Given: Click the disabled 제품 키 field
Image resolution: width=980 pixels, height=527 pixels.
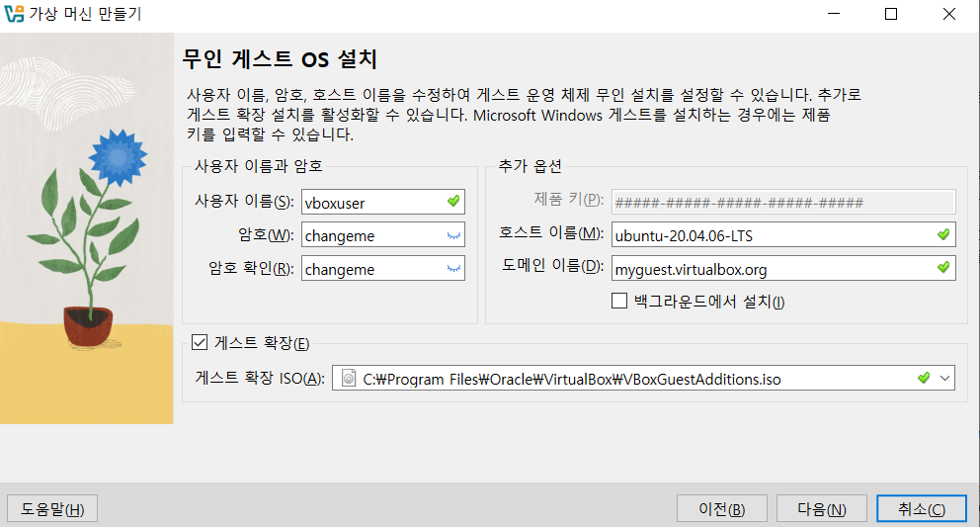Looking at the screenshot, I should (x=783, y=202).
